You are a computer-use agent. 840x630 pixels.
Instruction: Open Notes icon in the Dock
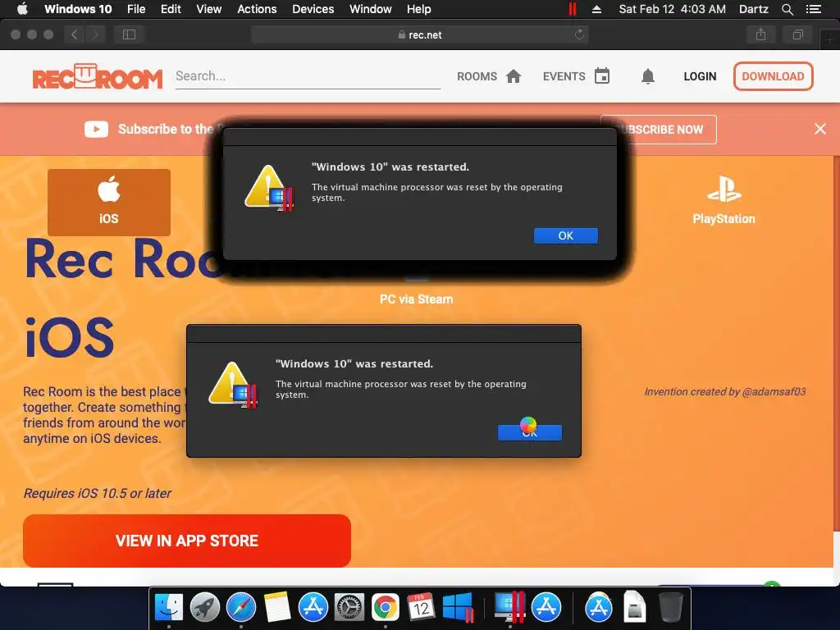point(277,608)
